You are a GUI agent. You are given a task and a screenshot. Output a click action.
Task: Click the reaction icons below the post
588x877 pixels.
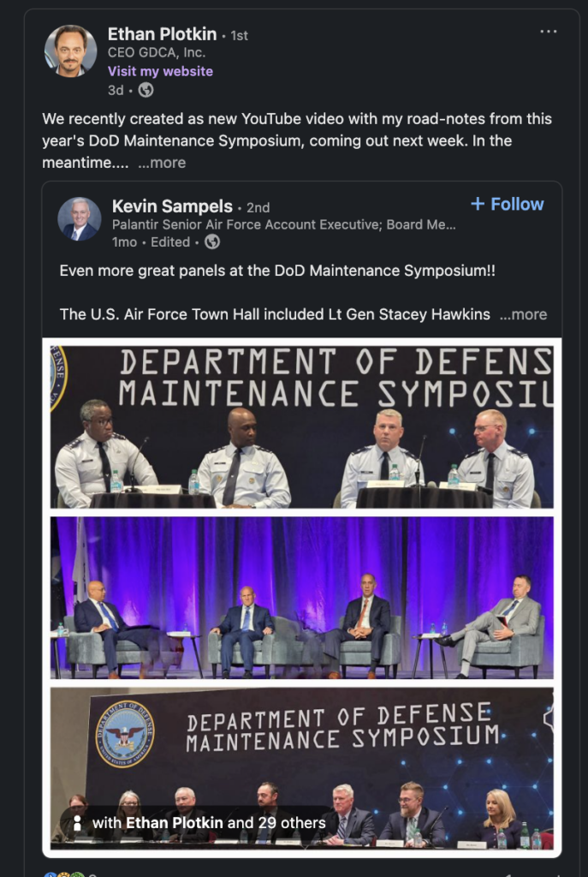64,874
